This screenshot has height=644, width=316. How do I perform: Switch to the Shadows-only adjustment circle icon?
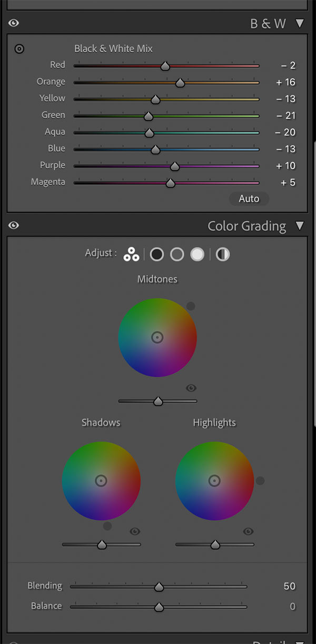click(157, 254)
